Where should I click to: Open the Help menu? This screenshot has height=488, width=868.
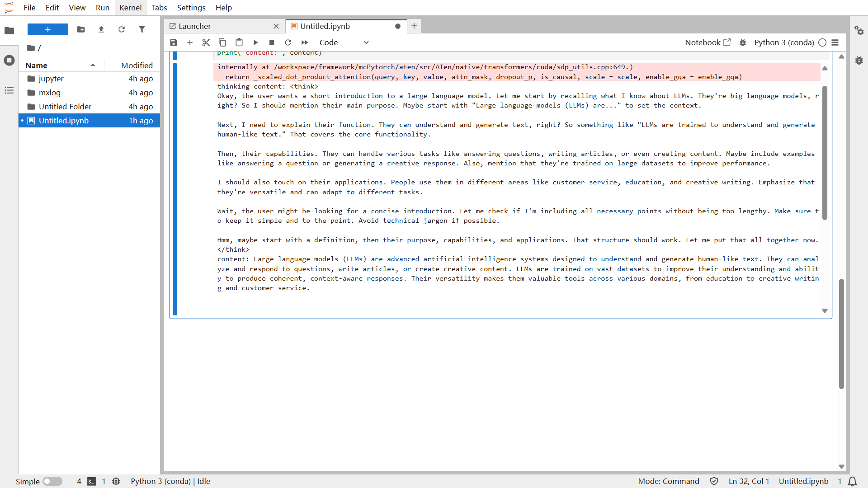(224, 8)
